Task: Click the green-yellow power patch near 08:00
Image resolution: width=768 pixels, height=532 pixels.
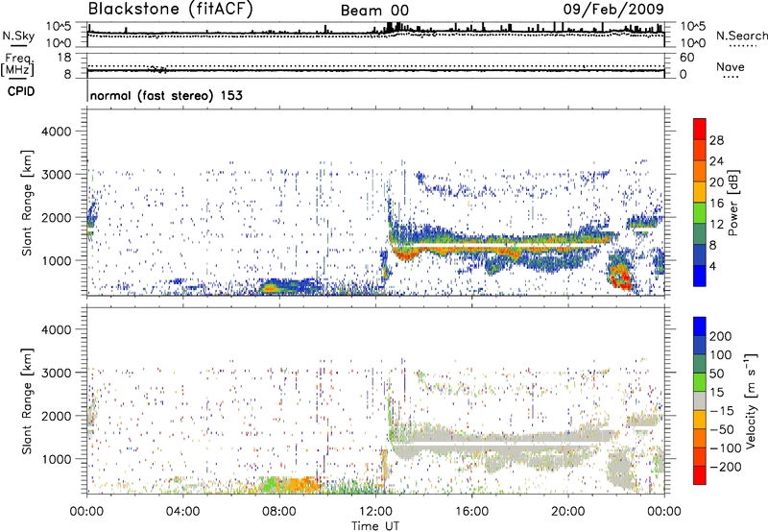Action: click(271, 288)
